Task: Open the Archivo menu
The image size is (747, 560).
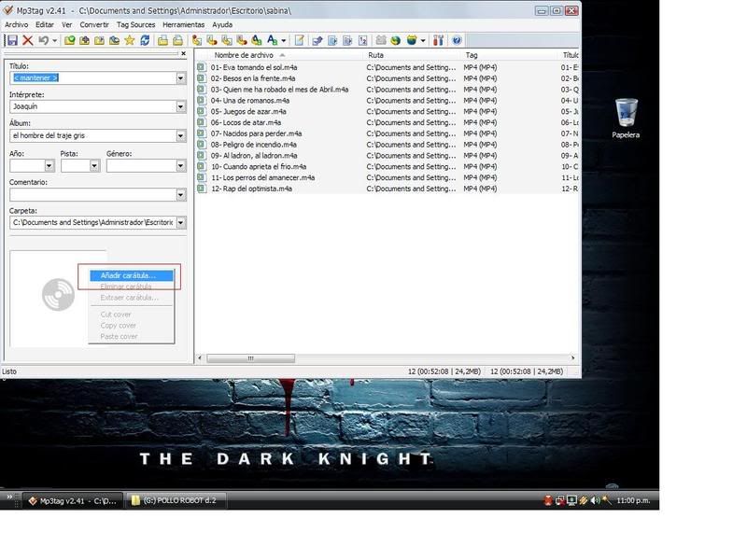Action: pyautogui.click(x=16, y=25)
